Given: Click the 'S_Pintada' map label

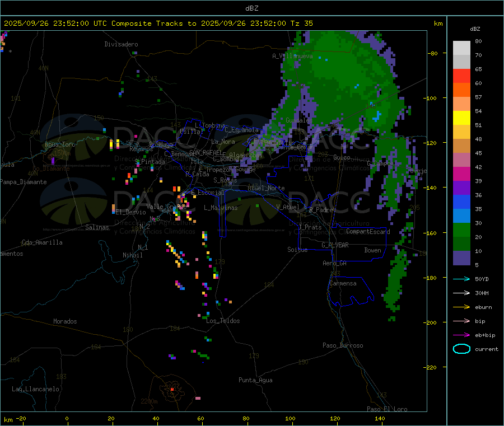Looking at the screenshot, I should pos(150,162).
